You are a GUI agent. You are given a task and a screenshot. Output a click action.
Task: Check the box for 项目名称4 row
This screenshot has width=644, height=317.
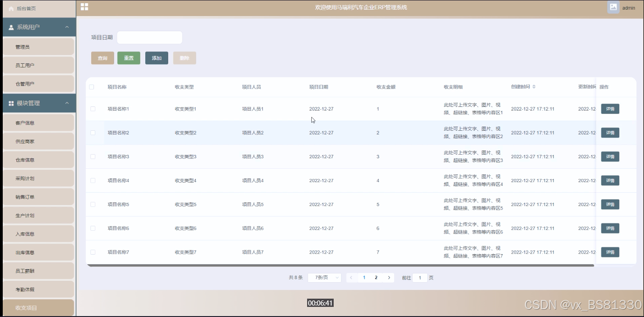point(93,180)
